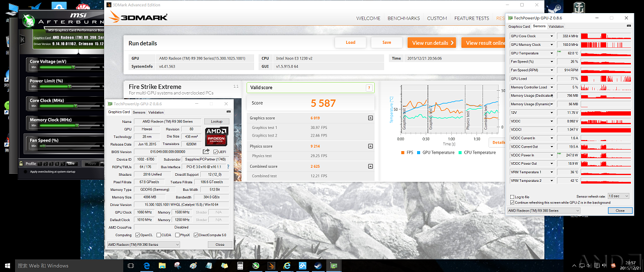Collapse the Physics score section

coord(370,147)
